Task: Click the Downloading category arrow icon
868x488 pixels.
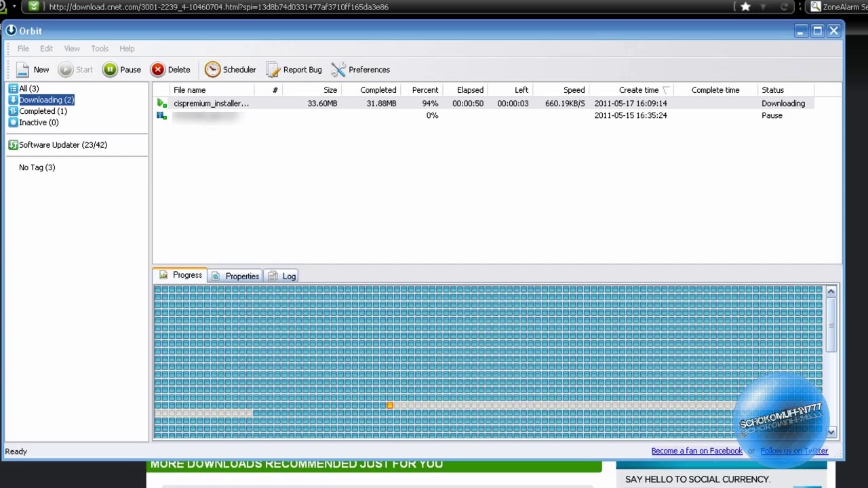Action: coord(13,100)
